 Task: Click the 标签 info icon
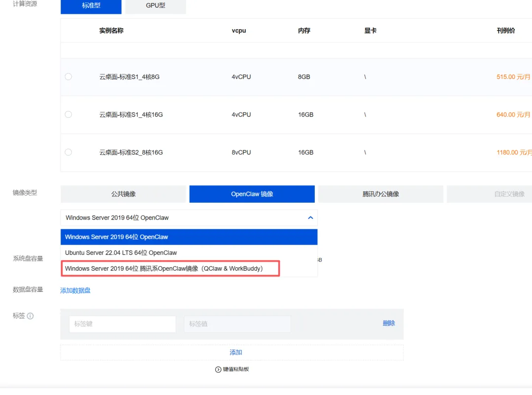pyautogui.click(x=30, y=316)
